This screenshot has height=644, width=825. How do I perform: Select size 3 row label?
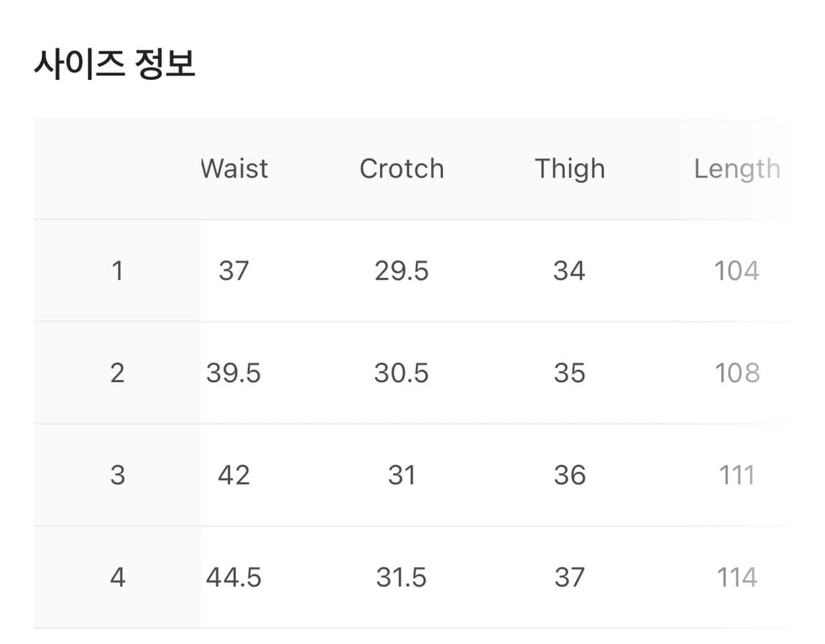117,475
